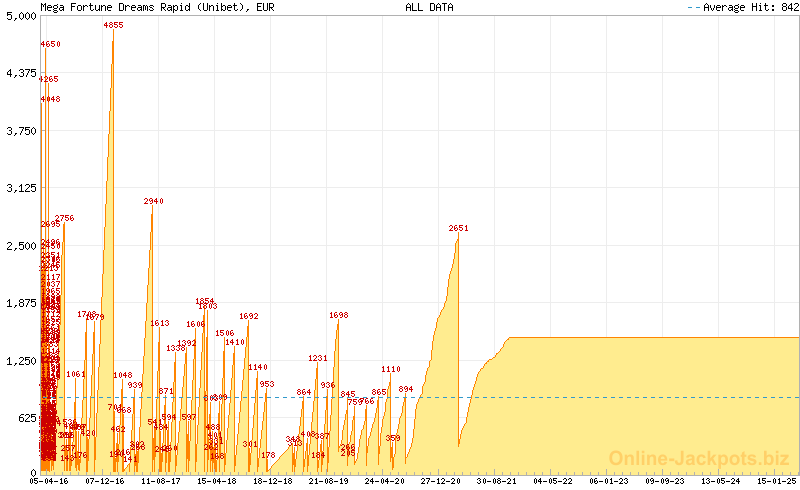The width and height of the screenshot is (800, 490).
Task: Click the 27-12-20 x-axis date
Action: (x=441, y=481)
